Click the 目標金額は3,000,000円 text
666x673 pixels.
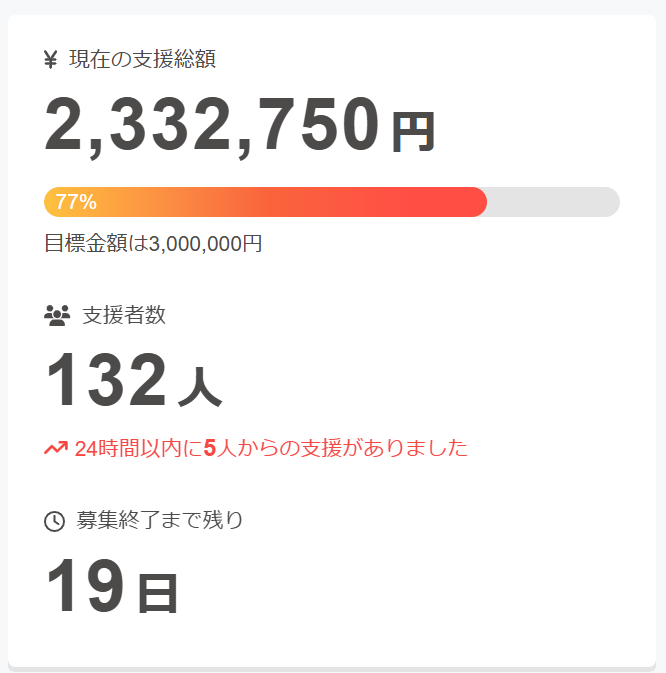click(x=153, y=243)
